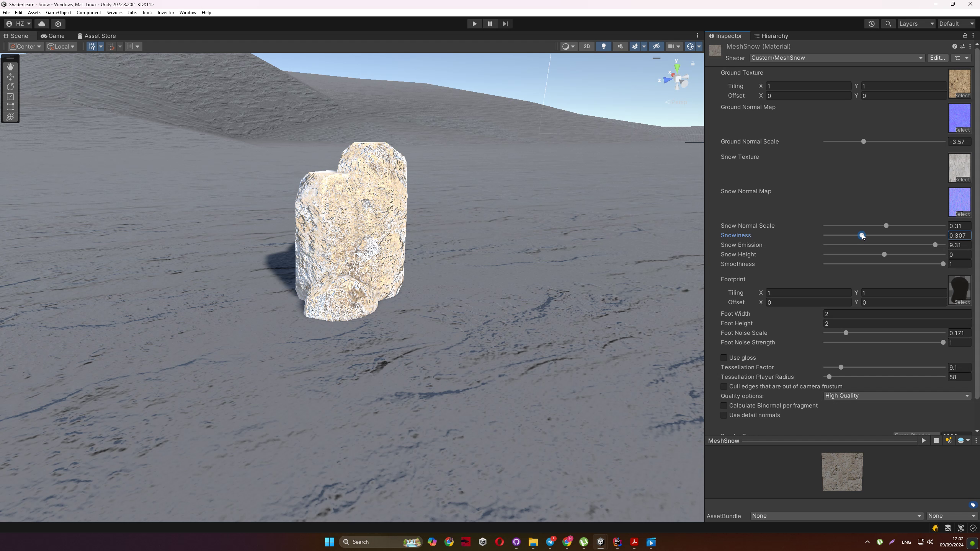Enable the Use detail normals checkbox
980x551 pixels.
coord(724,415)
